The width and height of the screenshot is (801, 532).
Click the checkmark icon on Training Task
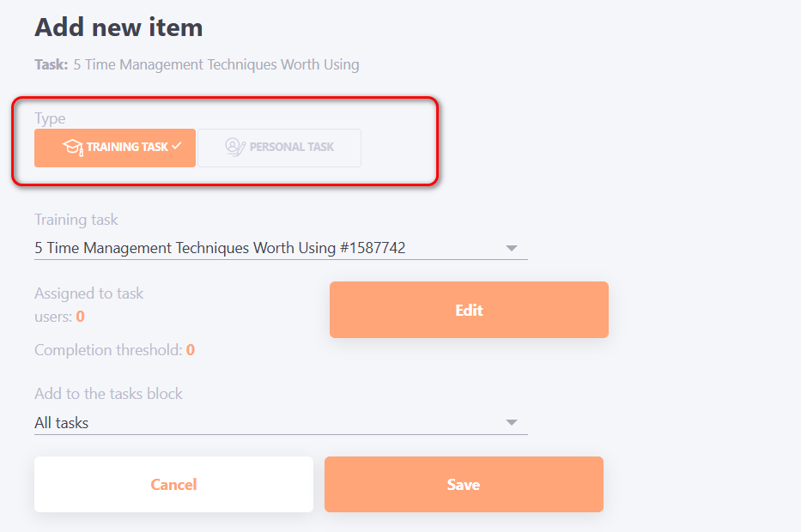(177, 147)
